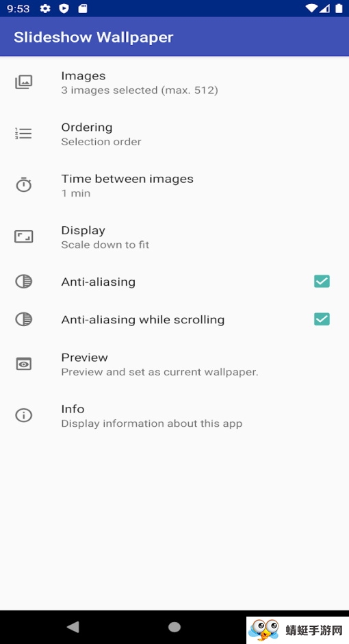The height and width of the screenshot is (644, 349).
Task: Tap the Anti-aliasing half-circle icon
Action: click(x=24, y=282)
